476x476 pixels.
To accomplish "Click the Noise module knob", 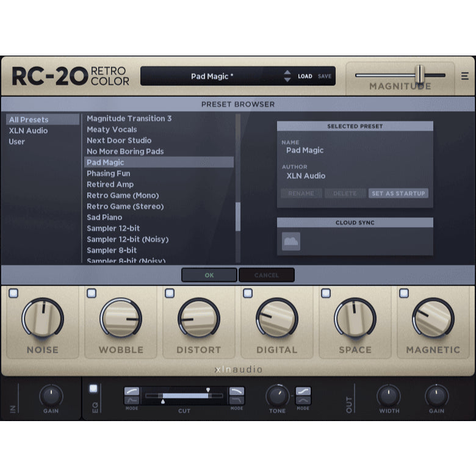I will pos(43,318).
